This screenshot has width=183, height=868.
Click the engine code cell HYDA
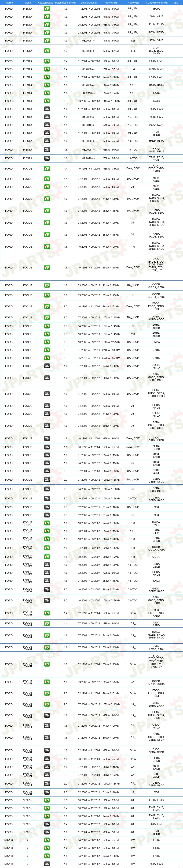tap(156, 342)
